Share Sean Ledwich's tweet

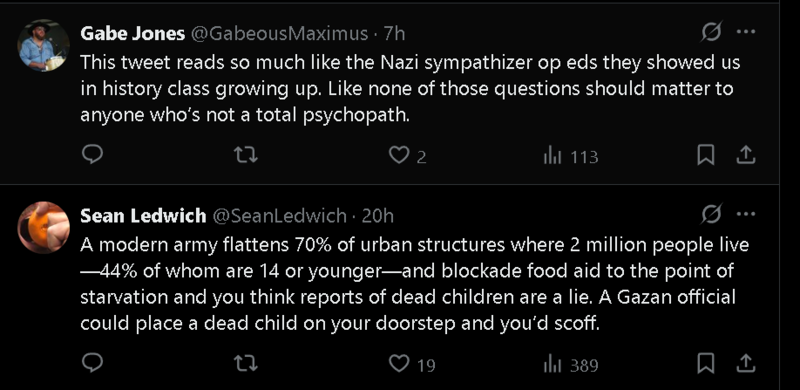click(745, 363)
